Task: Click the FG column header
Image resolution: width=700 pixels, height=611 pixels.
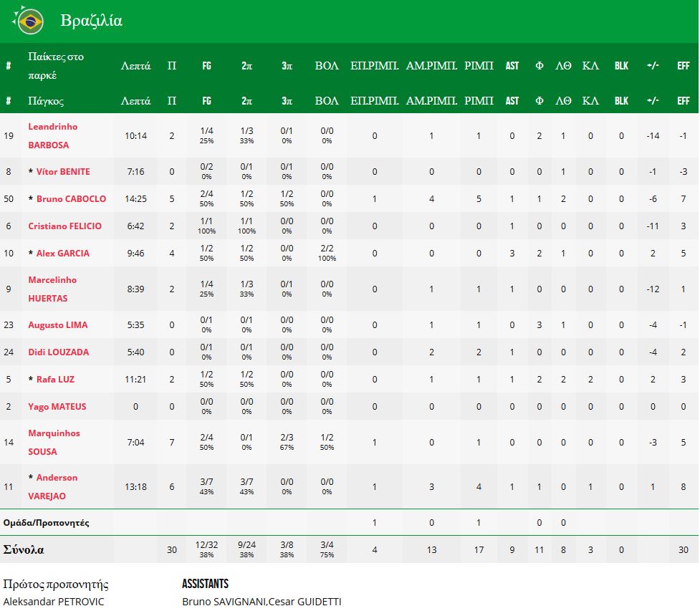Action: (x=206, y=65)
